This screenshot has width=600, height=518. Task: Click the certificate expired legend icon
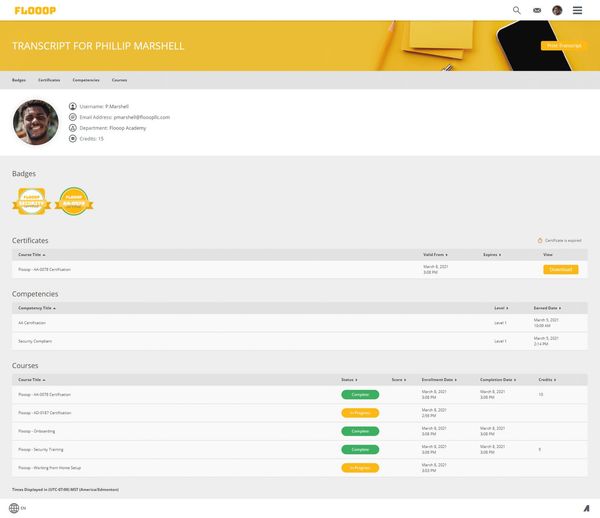click(x=540, y=240)
